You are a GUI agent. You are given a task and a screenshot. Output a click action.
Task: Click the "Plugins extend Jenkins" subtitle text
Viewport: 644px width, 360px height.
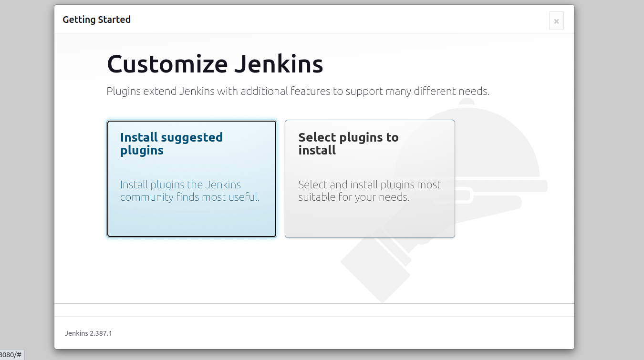point(298,91)
